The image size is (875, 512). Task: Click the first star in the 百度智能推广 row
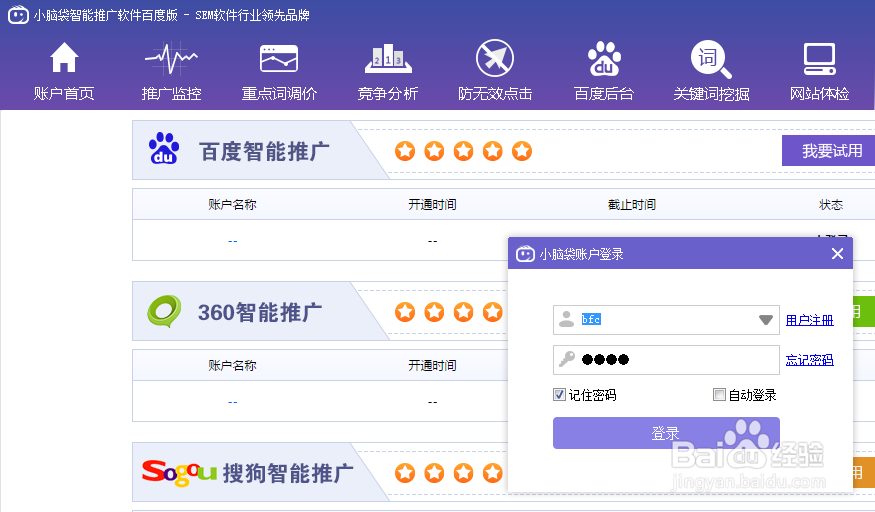coord(405,151)
